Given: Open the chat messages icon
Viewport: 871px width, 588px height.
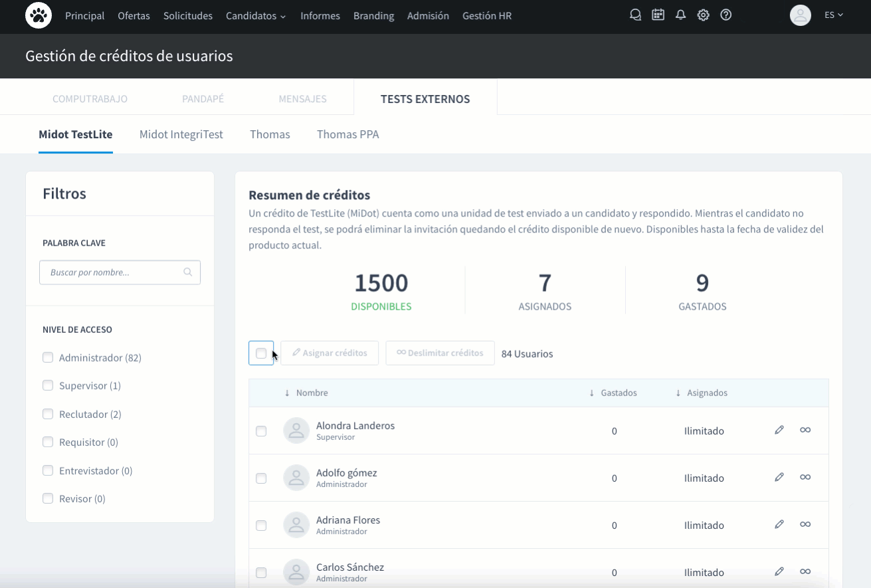Looking at the screenshot, I should click(635, 15).
